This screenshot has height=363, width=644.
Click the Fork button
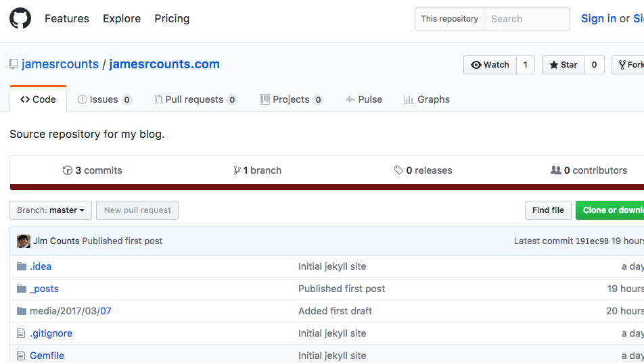coord(628,65)
